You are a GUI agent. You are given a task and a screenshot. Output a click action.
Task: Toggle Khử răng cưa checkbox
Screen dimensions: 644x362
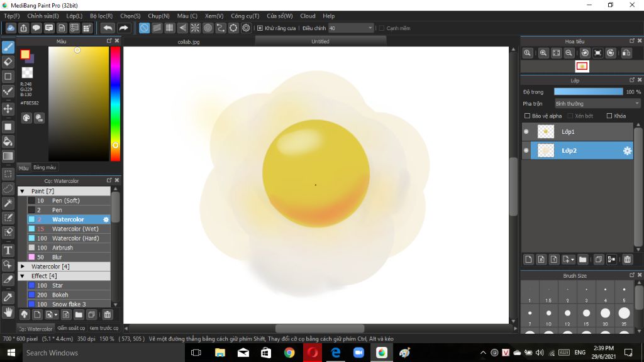click(260, 28)
